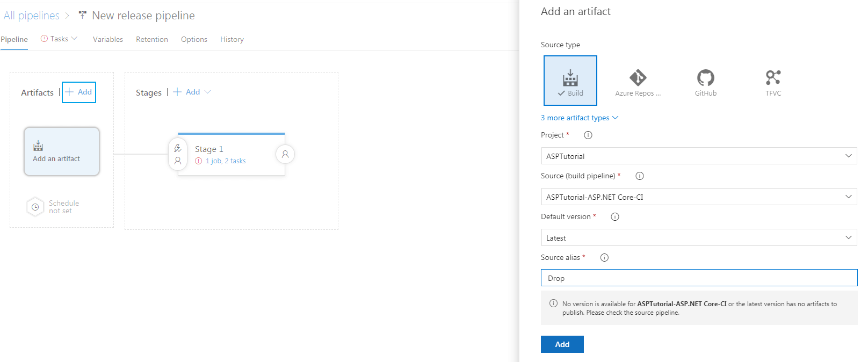This screenshot has width=868, height=362.
Task: Click the Schedule not set clock icon
Action: [x=35, y=207]
